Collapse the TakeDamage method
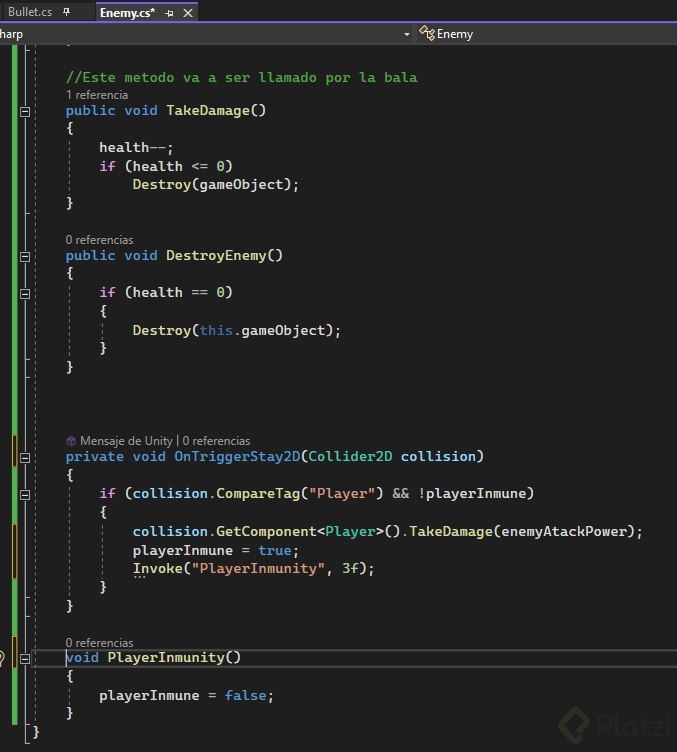677x752 pixels. coord(25,112)
